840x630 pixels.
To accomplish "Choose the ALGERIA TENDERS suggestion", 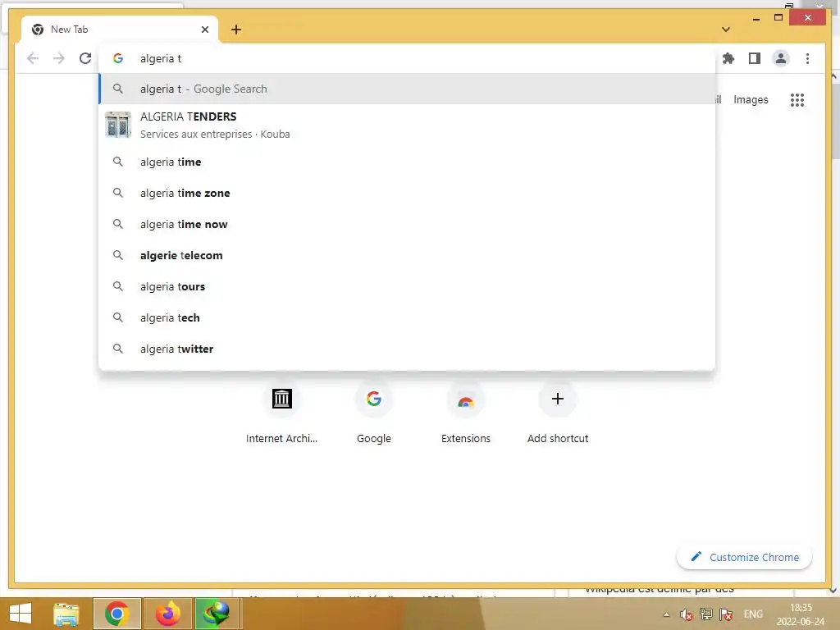I will tap(407, 125).
